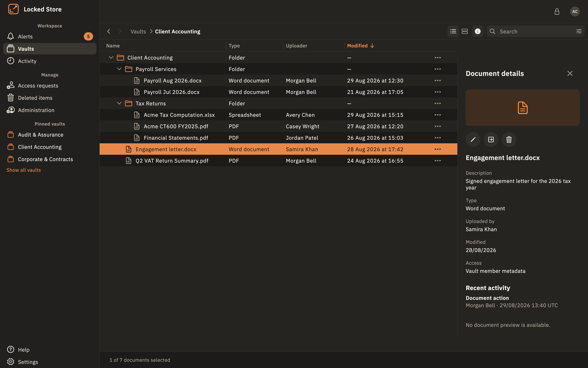The width and height of the screenshot is (588, 368).
Task: Open more options for Engagement letter.docx row
Action: coord(438,149)
